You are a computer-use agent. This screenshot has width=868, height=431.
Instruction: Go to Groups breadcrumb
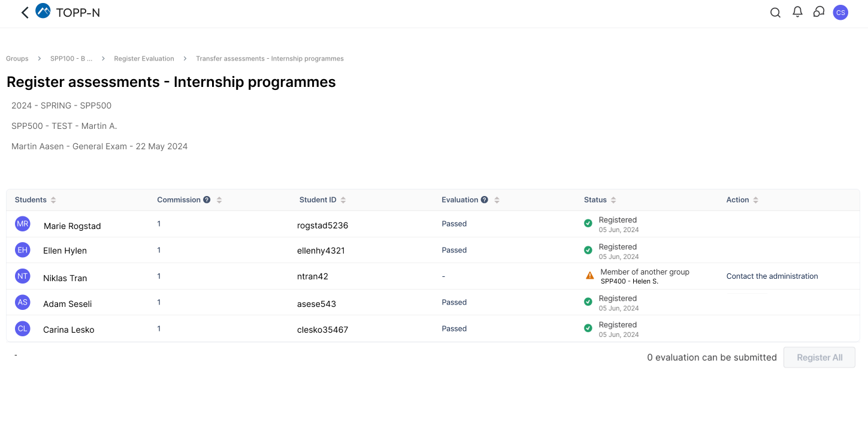click(x=17, y=59)
